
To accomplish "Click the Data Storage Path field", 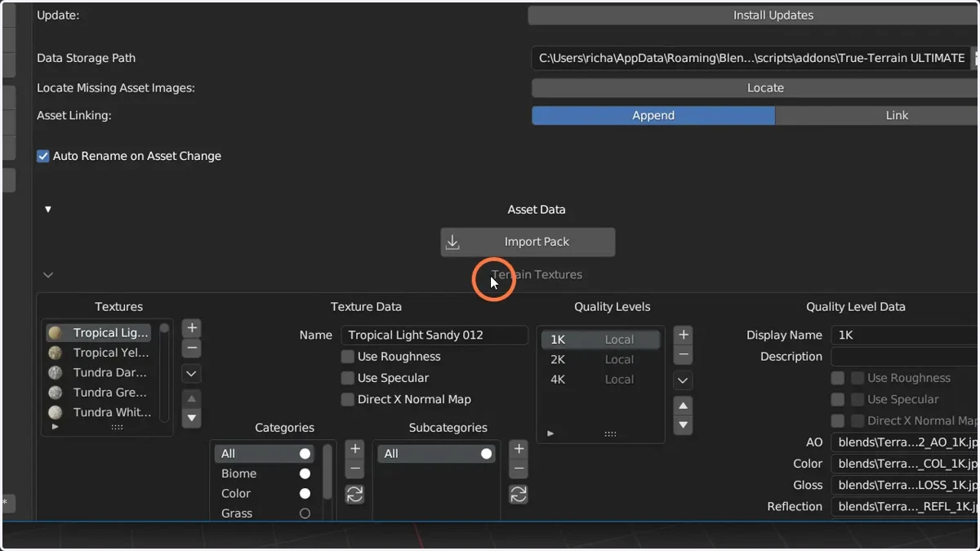I will (750, 58).
